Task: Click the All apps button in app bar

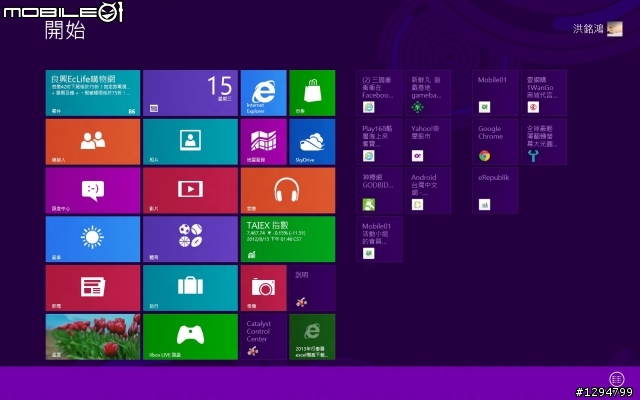Action: pos(616,379)
